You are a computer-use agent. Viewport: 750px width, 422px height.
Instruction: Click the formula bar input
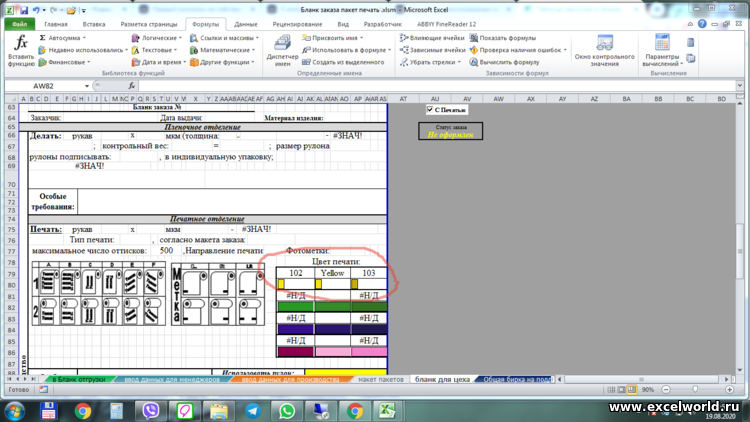[x=438, y=86]
